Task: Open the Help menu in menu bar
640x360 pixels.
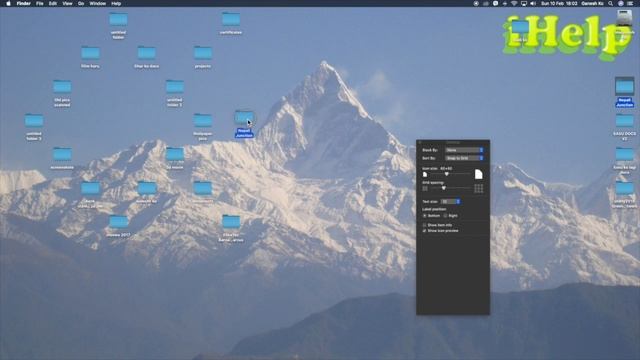Action: [x=116, y=3]
